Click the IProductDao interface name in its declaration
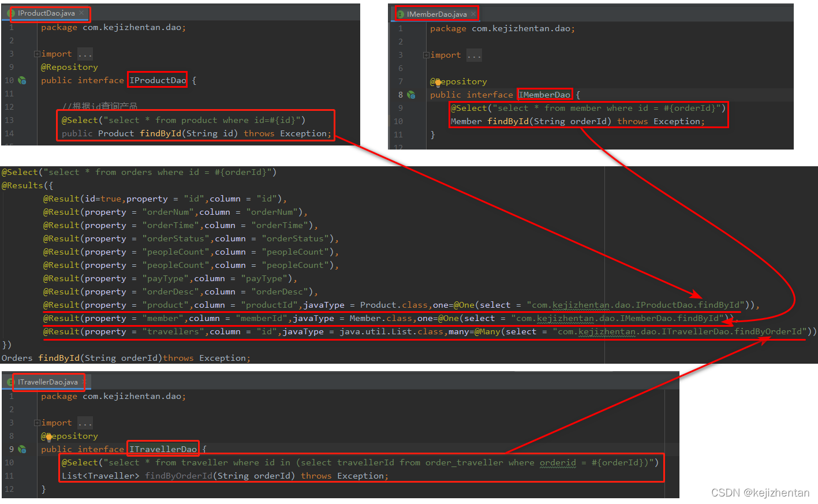 coord(158,80)
